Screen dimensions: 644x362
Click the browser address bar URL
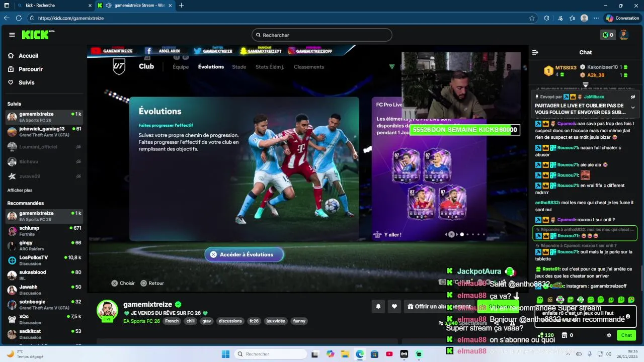(70, 18)
